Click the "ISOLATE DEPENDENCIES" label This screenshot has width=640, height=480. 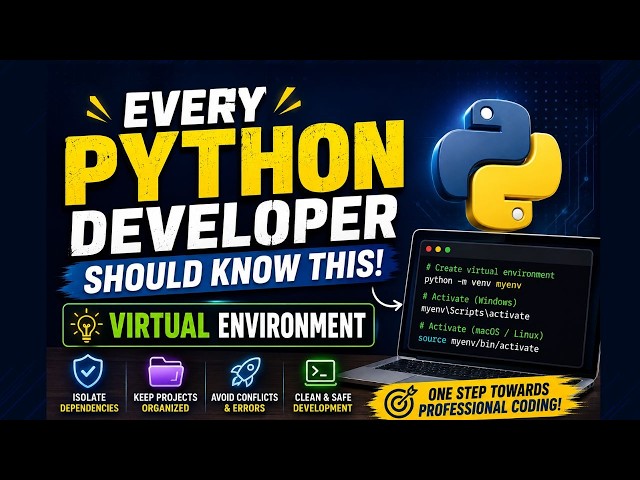(89, 402)
